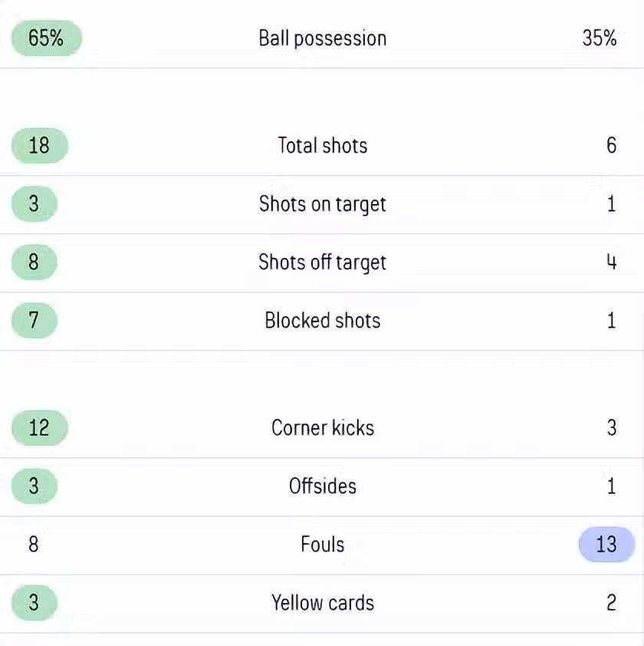Screen dimensions: 644x646
Task: Select the green 12 corner kicks badge
Action: point(39,428)
